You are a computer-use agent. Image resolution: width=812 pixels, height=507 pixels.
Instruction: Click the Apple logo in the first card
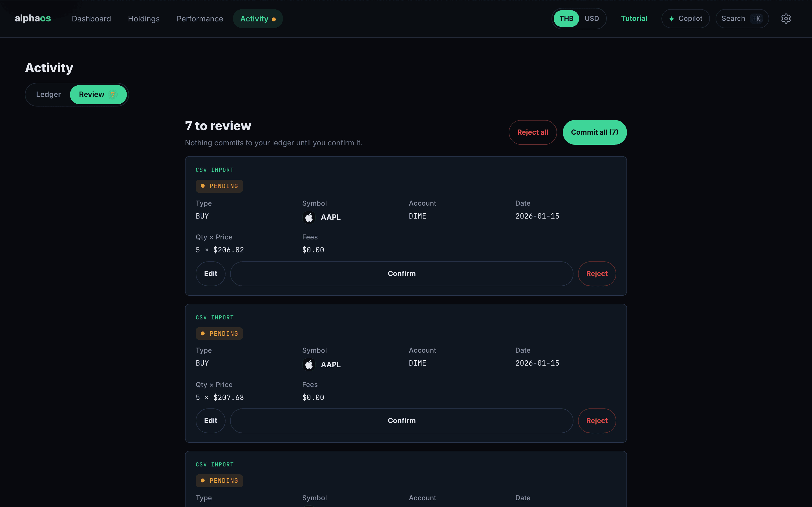click(309, 217)
